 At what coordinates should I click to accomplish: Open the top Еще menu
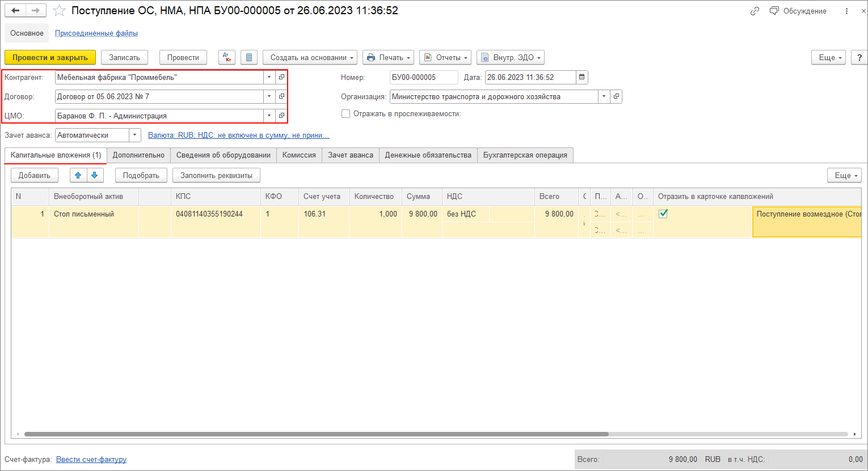(829, 57)
